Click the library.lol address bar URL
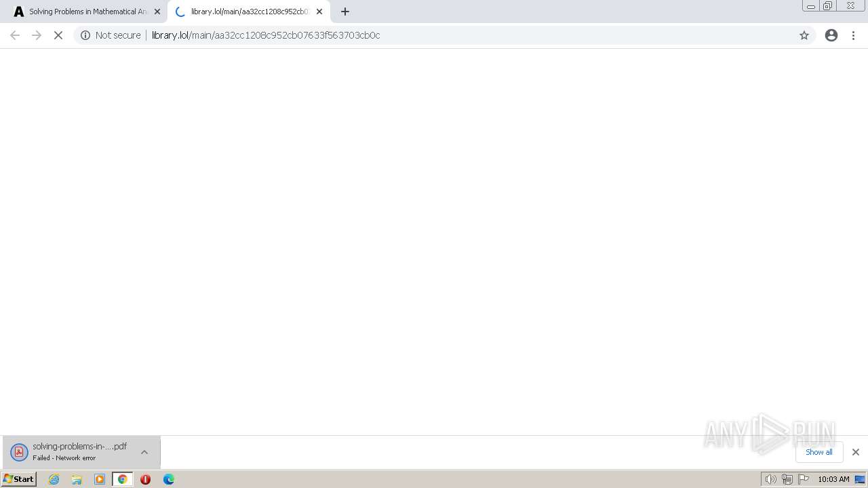 point(266,35)
